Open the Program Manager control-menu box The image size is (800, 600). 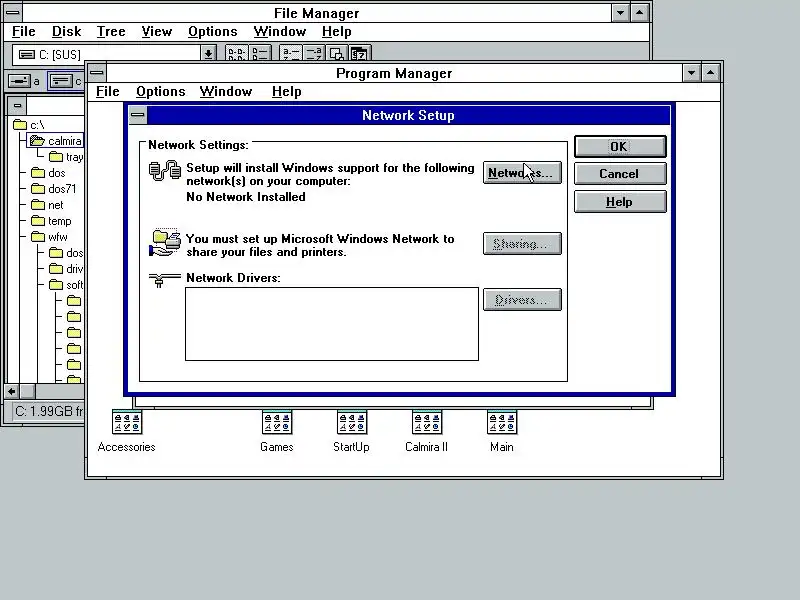point(96,73)
